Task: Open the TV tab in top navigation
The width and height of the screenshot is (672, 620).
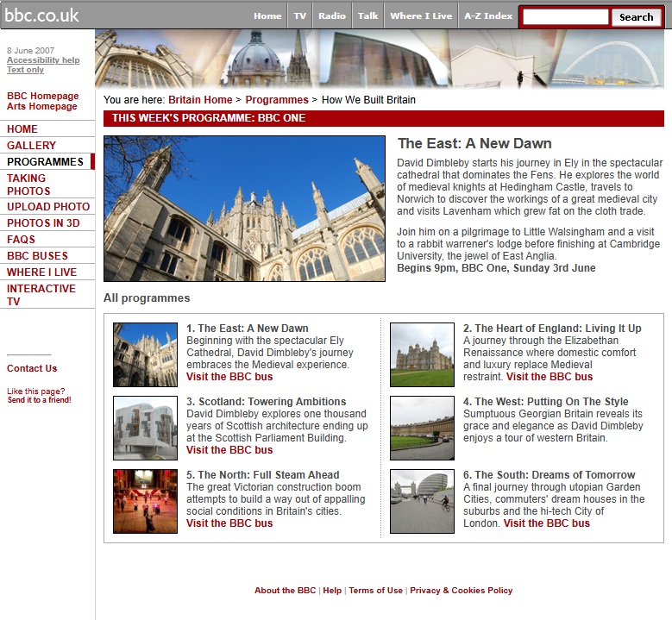Action: 299,16
